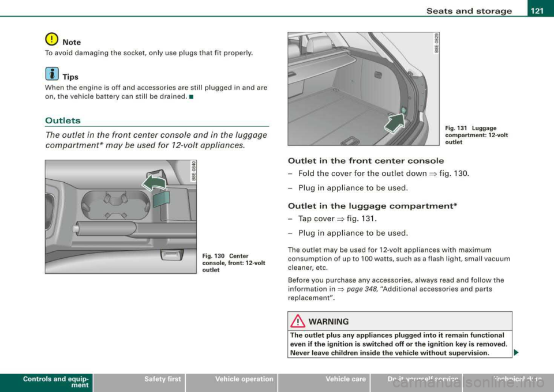The height and width of the screenshot is (392, 554).
Task: Click the 'Tap cover' instruction line
Action: coord(332,218)
